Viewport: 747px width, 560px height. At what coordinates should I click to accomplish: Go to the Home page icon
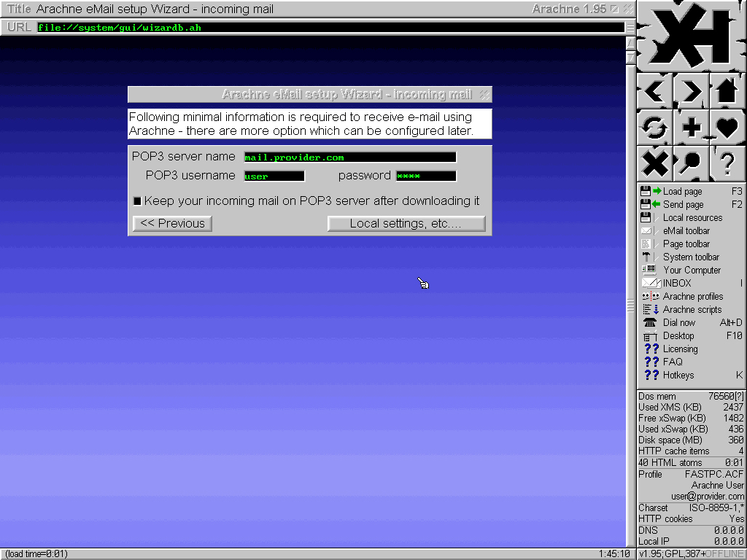727,90
